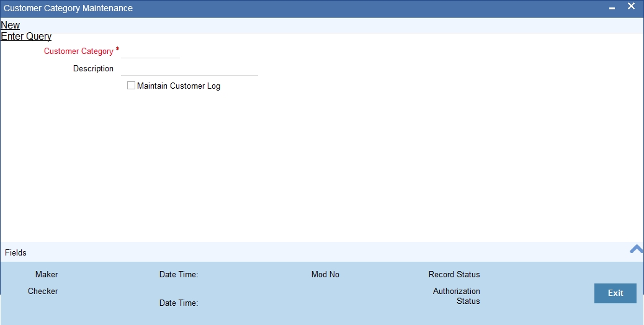Select the Authorization Status label
Viewport: 644px width, 325px height.
pyautogui.click(x=456, y=296)
